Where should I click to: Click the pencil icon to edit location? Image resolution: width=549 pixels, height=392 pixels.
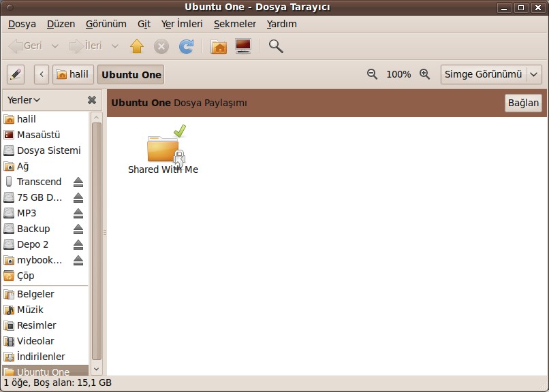click(x=15, y=74)
